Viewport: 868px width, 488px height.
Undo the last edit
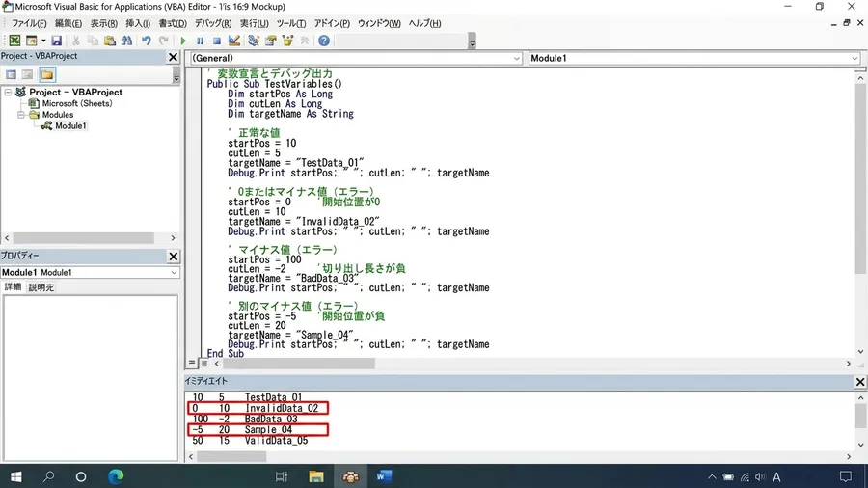[x=147, y=41]
